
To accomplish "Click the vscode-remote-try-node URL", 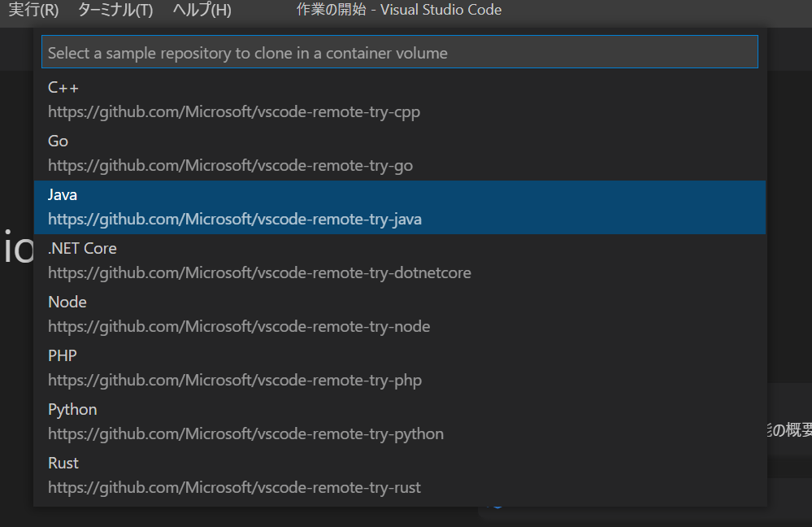I will (x=239, y=326).
